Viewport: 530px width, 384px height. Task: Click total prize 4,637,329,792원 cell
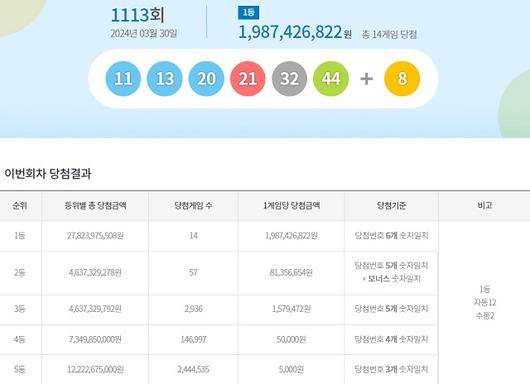(95, 309)
